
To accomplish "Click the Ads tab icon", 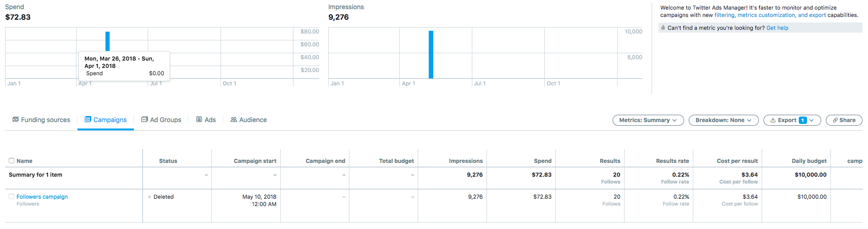I will click(199, 119).
